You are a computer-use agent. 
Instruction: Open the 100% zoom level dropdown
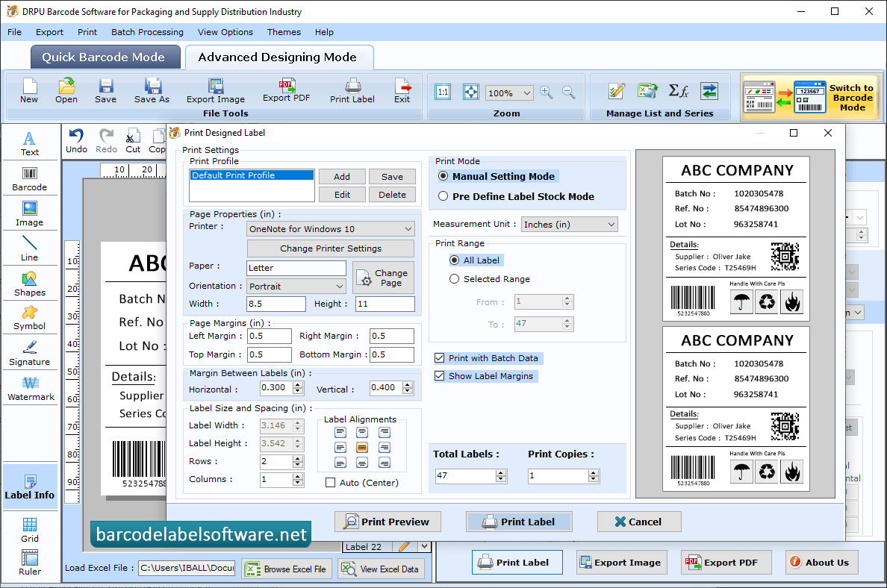pyautogui.click(x=509, y=93)
